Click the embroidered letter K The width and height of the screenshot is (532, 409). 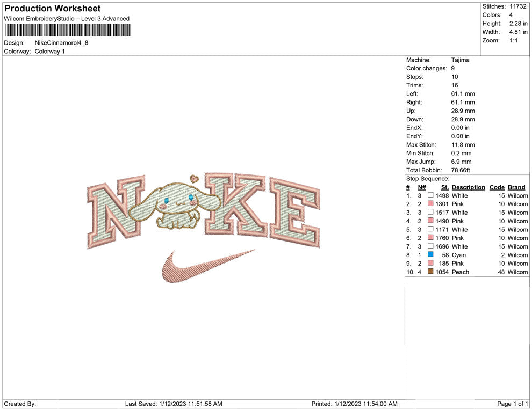(x=237, y=206)
